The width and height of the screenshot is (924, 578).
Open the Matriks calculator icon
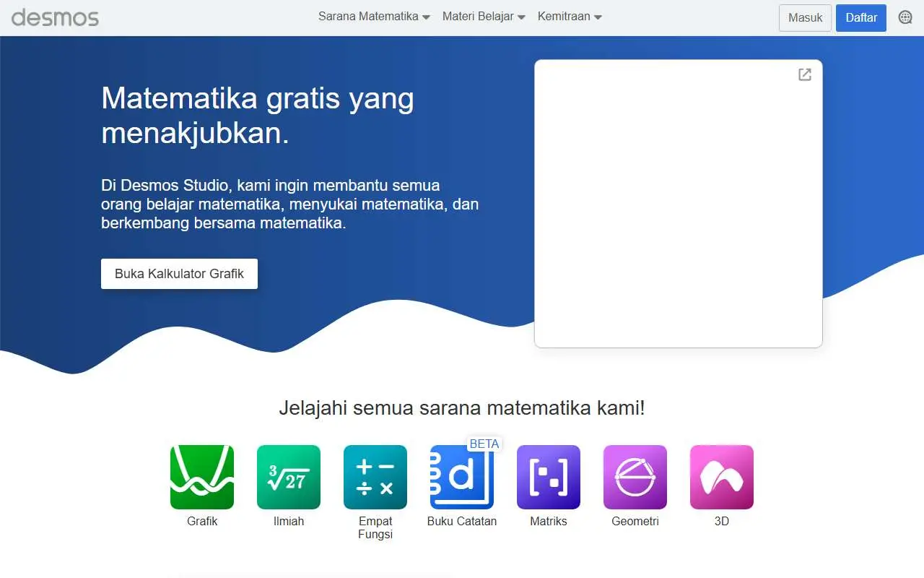click(x=549, y=477)
